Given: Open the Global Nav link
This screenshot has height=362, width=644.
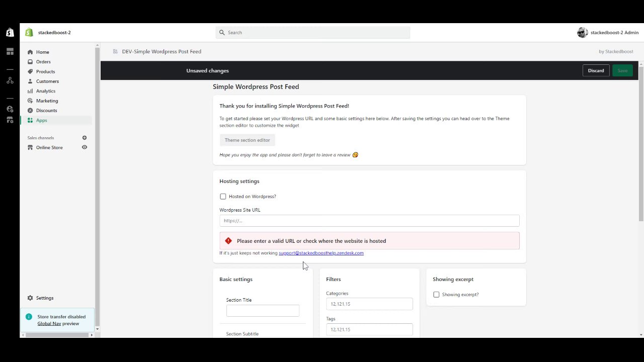Looking at the screenshot, I should pyautogui.click(x=49, y=324).
